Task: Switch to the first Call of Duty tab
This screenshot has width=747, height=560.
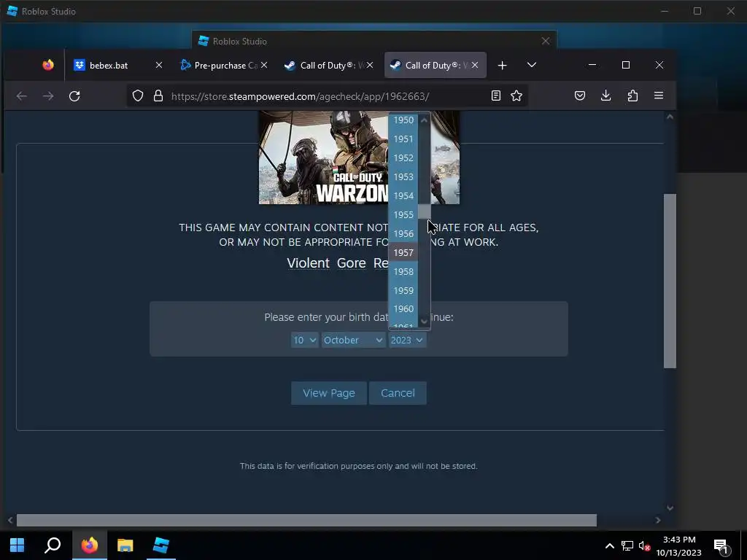Action: click(x=329, y=65)
